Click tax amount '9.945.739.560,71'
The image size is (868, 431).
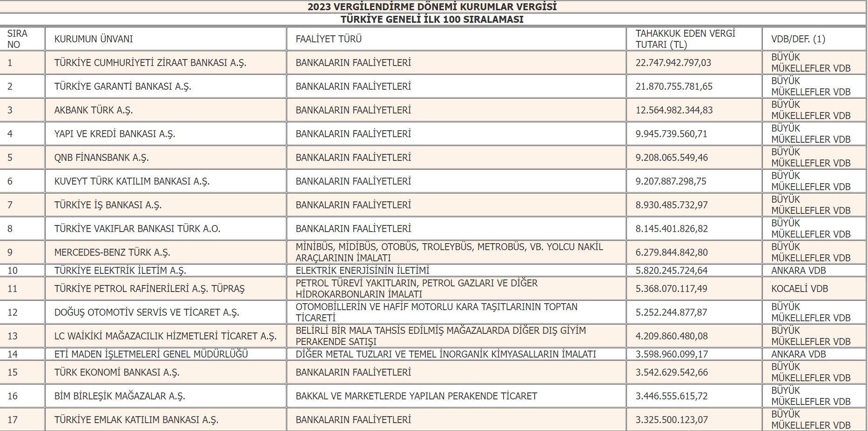coord(672,134)
